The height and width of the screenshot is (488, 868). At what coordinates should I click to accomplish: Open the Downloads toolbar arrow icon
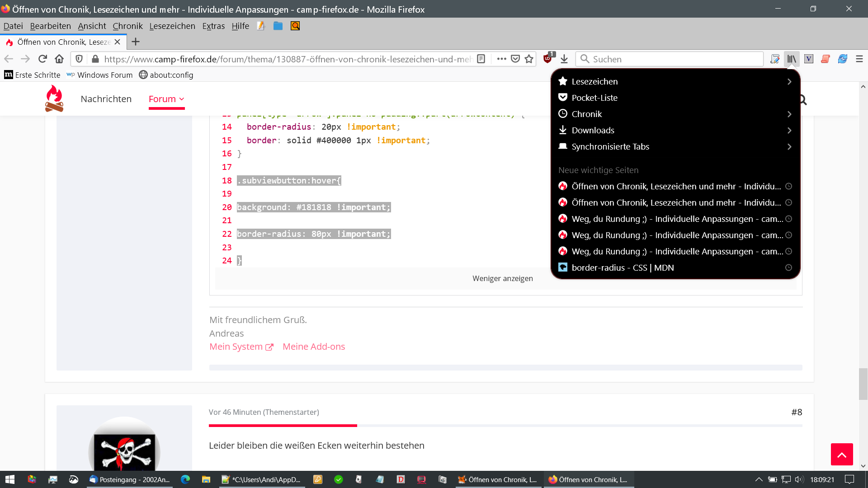coord(564,59)
